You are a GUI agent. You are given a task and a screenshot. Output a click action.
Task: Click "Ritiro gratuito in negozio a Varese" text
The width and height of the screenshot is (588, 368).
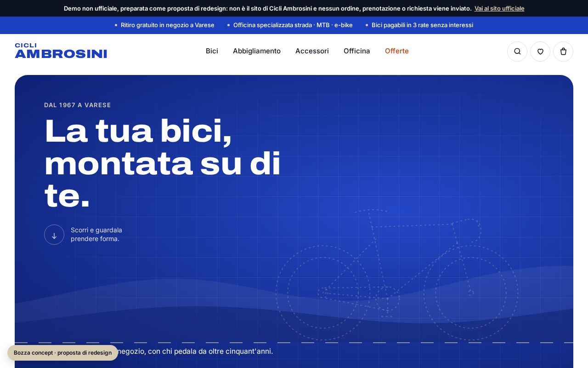point(168,25)
